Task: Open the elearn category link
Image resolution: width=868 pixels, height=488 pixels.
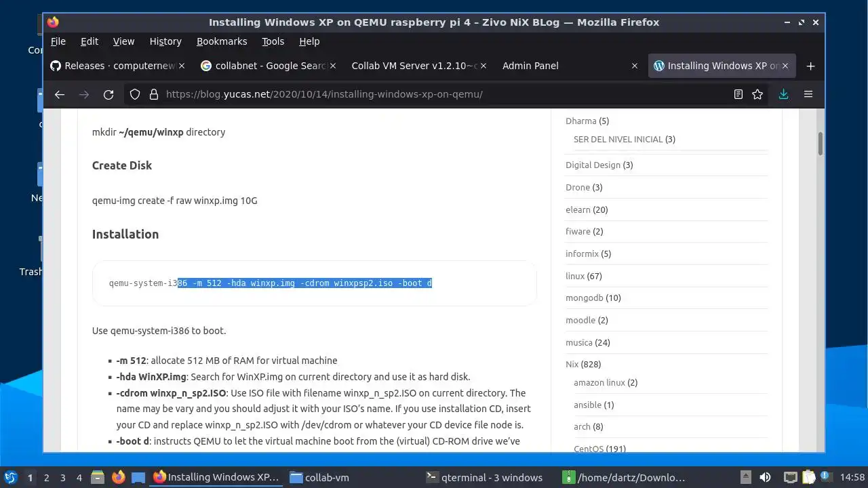Action: (578, 210)
